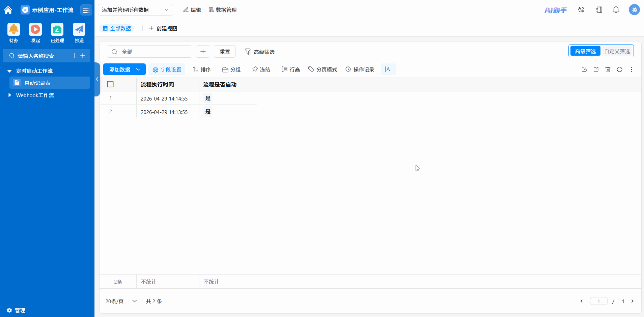
Task: Switch to 高级筛选 filter mode
Action: (585, 51)
